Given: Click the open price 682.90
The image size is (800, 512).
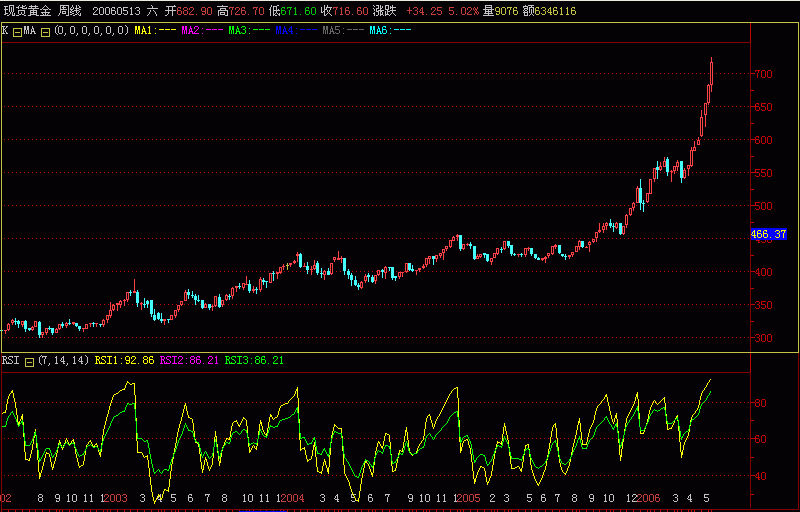Looking at the screenshot, I should [194, 11].
